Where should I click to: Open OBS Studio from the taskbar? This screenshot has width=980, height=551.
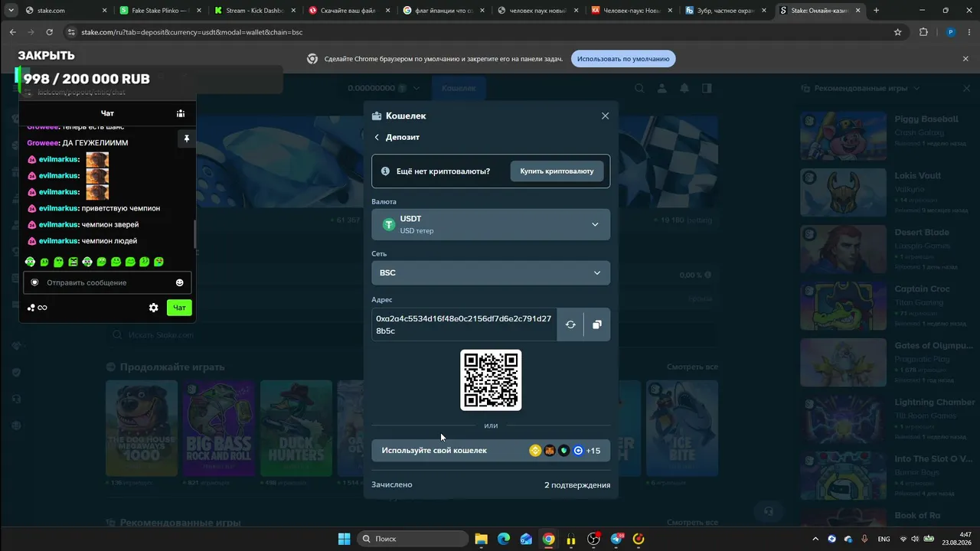(593, 539)
